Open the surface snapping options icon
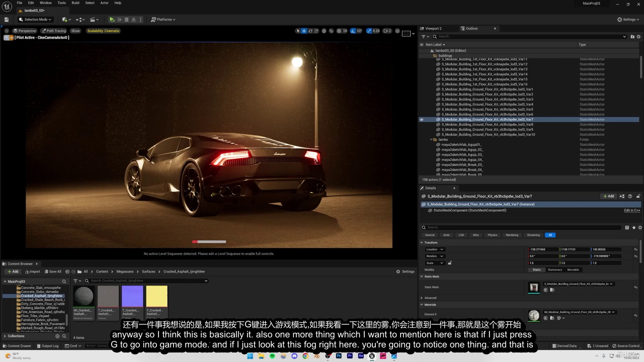The height and width of the screenshot is (362, 644). (x=332, y=31)
